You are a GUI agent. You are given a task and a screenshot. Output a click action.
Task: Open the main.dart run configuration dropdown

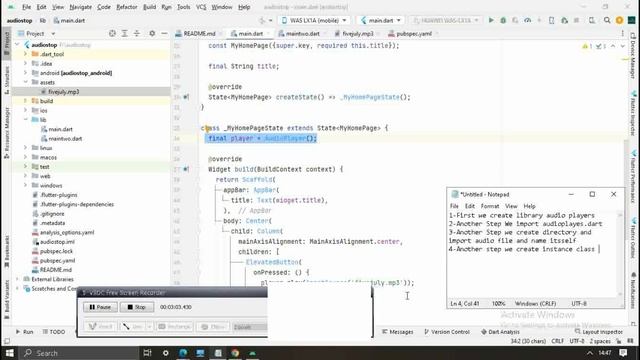pos(381,20)
